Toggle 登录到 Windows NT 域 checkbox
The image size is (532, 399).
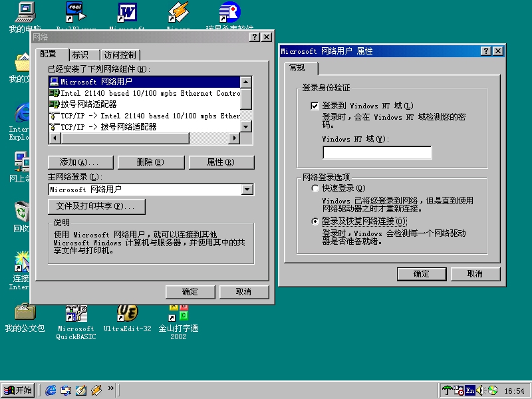point(315,106)
